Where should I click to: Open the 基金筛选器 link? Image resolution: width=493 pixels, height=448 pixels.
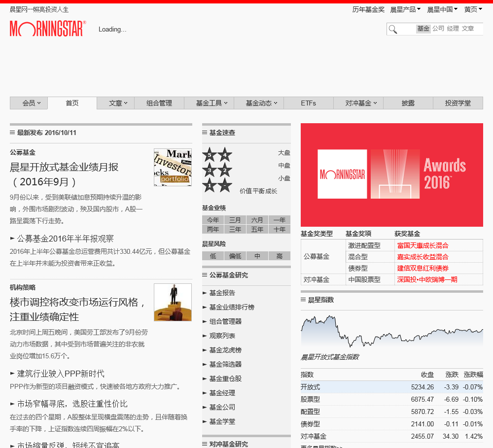225,364
